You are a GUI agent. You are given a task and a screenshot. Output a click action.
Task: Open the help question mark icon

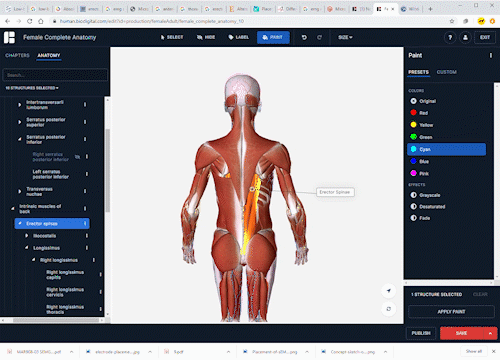[x=450, y=37]
